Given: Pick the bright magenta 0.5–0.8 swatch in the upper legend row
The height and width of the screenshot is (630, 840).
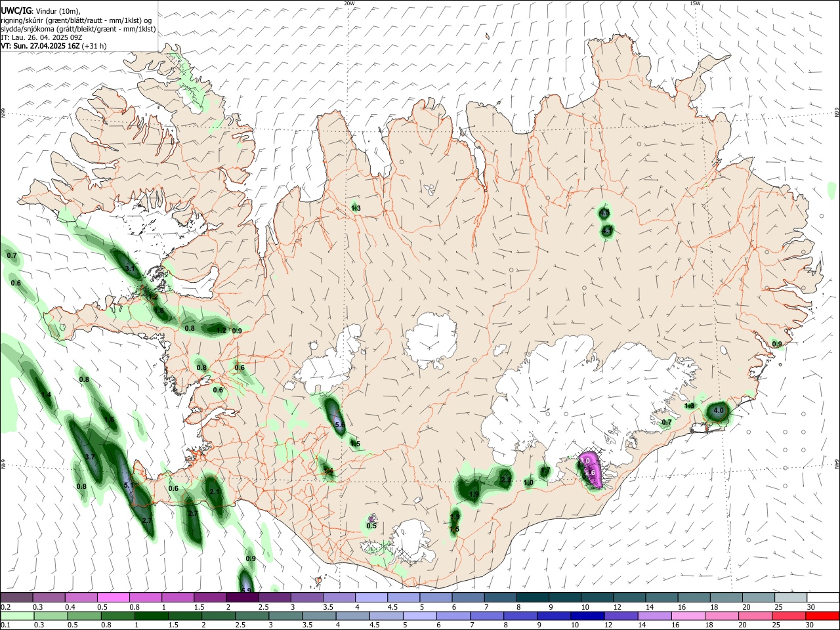Looking at the screenshot, I should [x=114, y=598].
